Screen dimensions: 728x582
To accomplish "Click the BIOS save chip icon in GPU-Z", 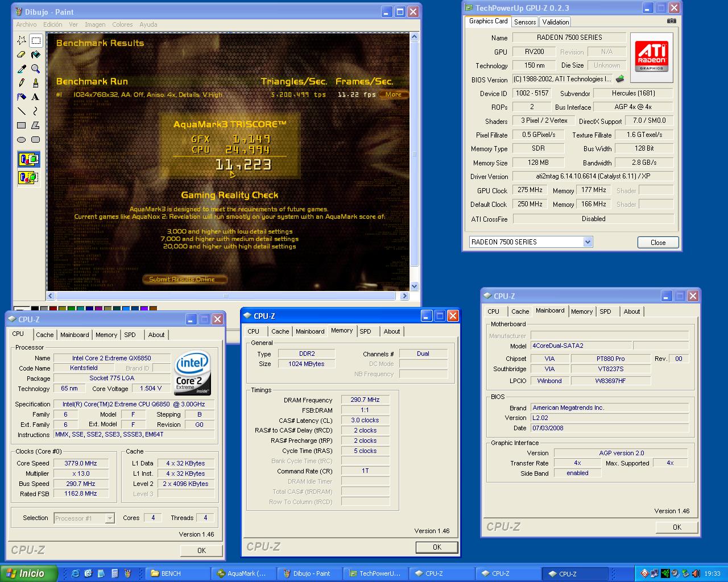I will point(620,79).
